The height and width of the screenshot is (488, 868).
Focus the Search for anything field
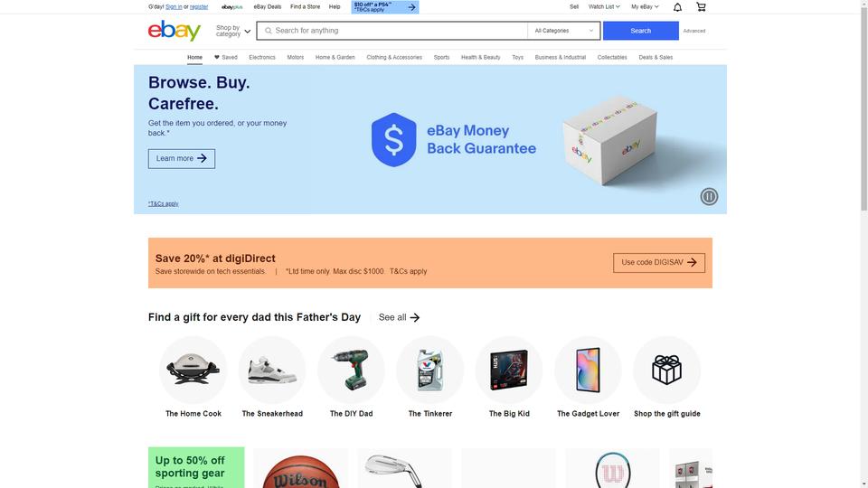tap(392, 31)
